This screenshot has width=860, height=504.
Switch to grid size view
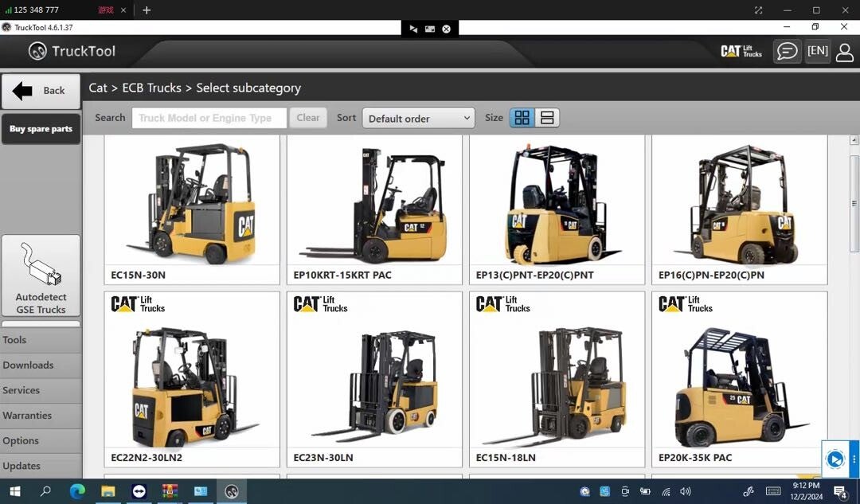(522, 118)
